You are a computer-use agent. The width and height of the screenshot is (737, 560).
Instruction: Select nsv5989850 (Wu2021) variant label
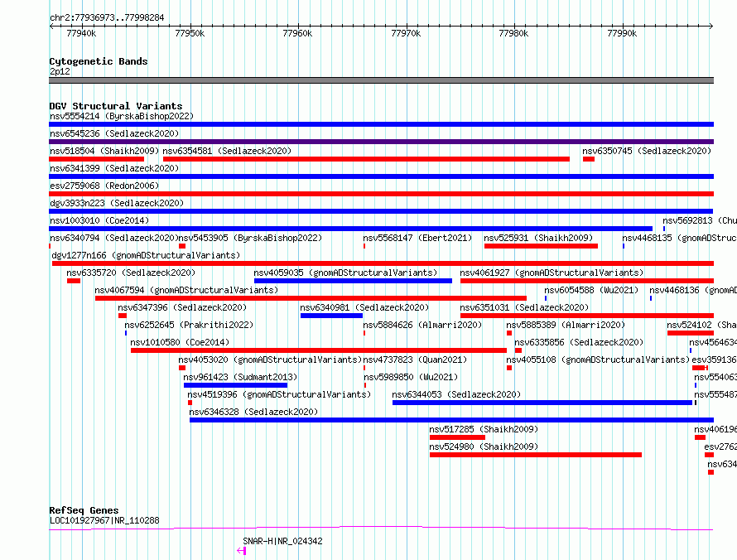point(411,377)
